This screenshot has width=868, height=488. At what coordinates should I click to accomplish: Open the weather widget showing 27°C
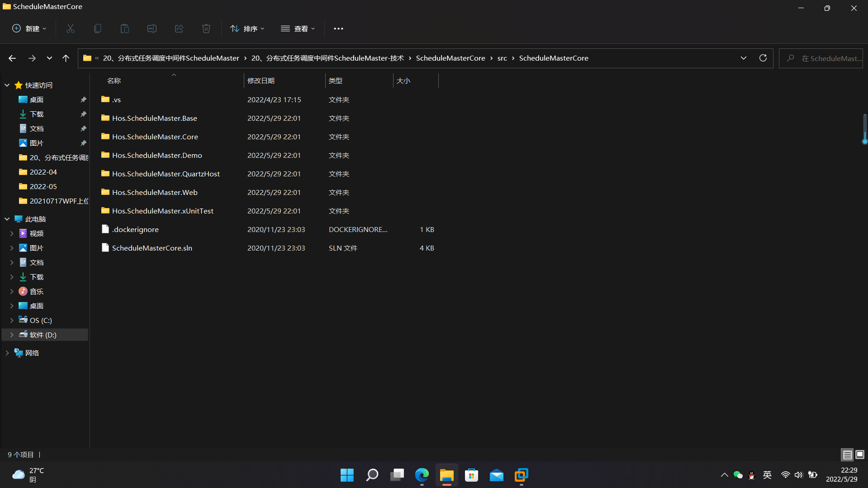coord(28,475)
